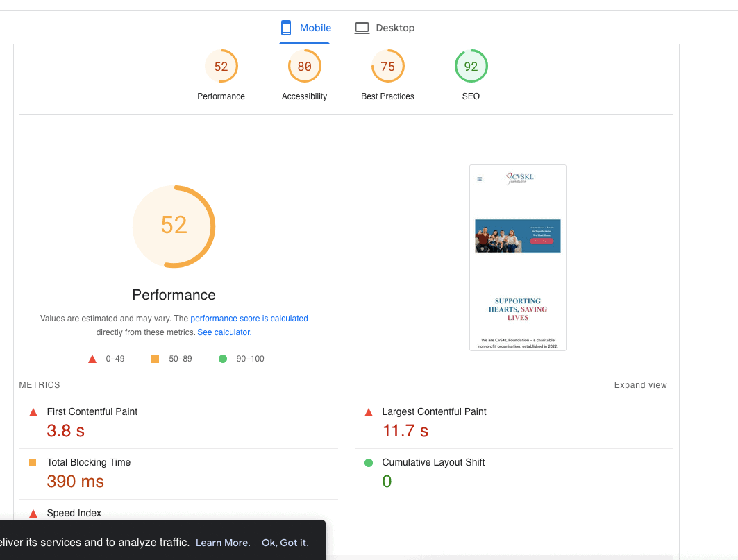This screenshot has width=738, height=560.
Task: Click the Largest Contentful Paint metric
Action: point(434,411)
